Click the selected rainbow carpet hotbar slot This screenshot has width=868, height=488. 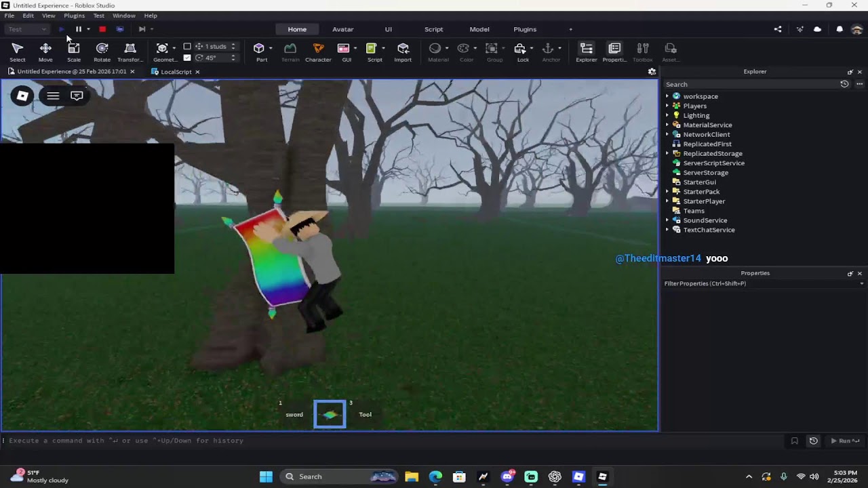coord(330,414)
